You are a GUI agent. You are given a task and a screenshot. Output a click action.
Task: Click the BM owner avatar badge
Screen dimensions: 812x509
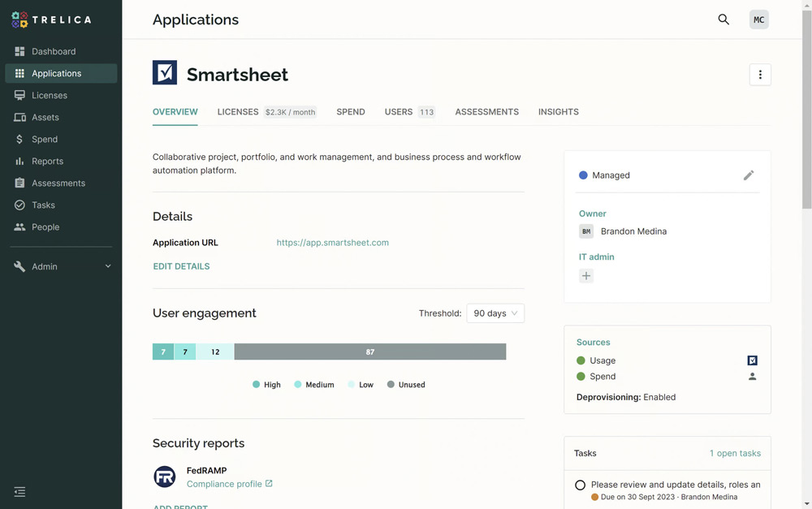(x=585, y=231)
